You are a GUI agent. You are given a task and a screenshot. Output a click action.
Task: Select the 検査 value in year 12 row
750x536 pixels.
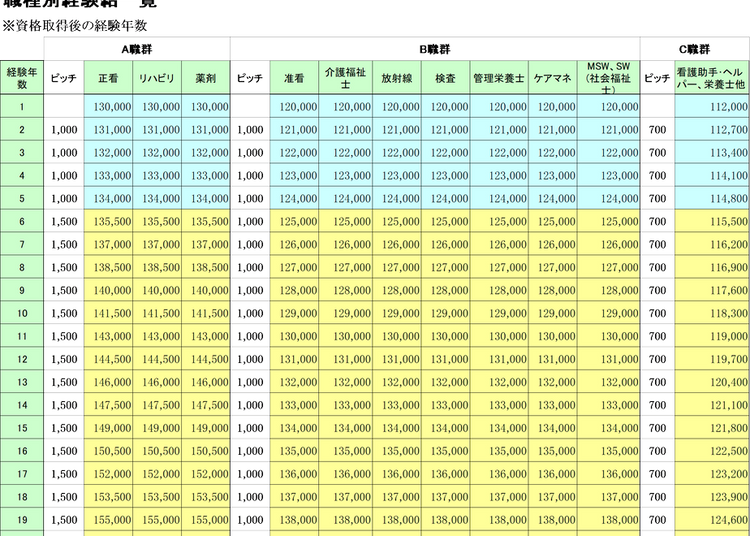point(445,359)
